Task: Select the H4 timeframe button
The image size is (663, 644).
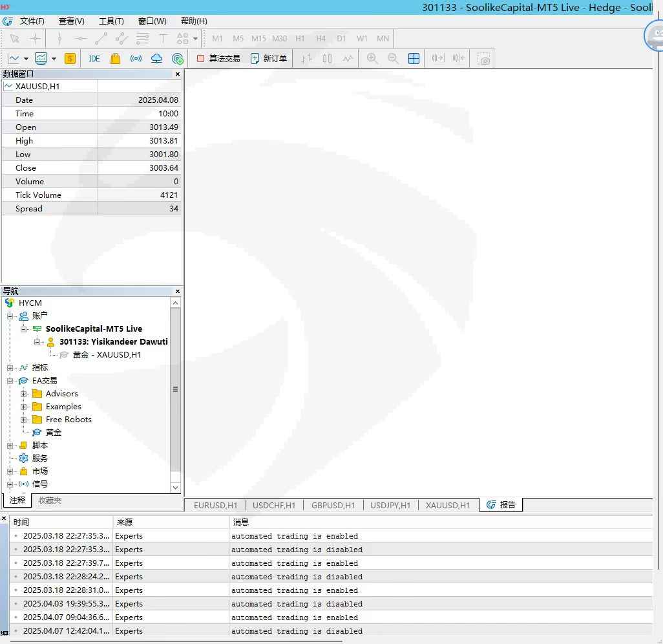Action: click(x=321, y=39)
